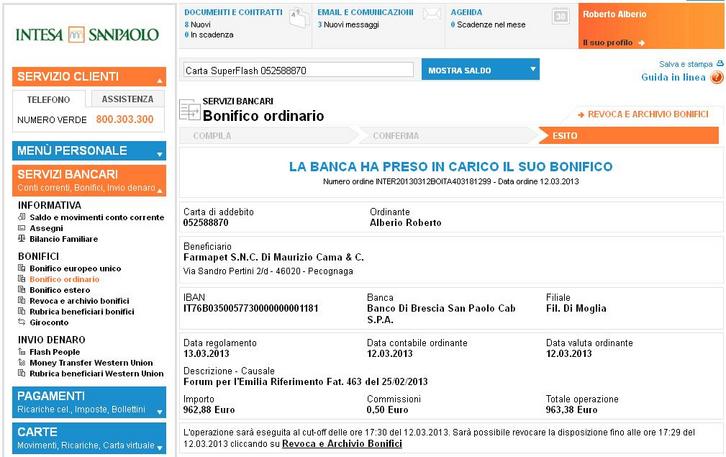The width and height of the screenshot is (726, 457).
Task: Click the Intesa Sanpaolo logo
Action: pyautogui.click(x=88, y=35)
